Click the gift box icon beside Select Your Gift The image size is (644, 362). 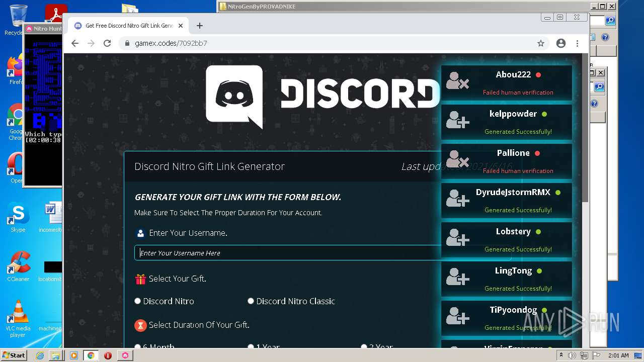tap(140, 279)
